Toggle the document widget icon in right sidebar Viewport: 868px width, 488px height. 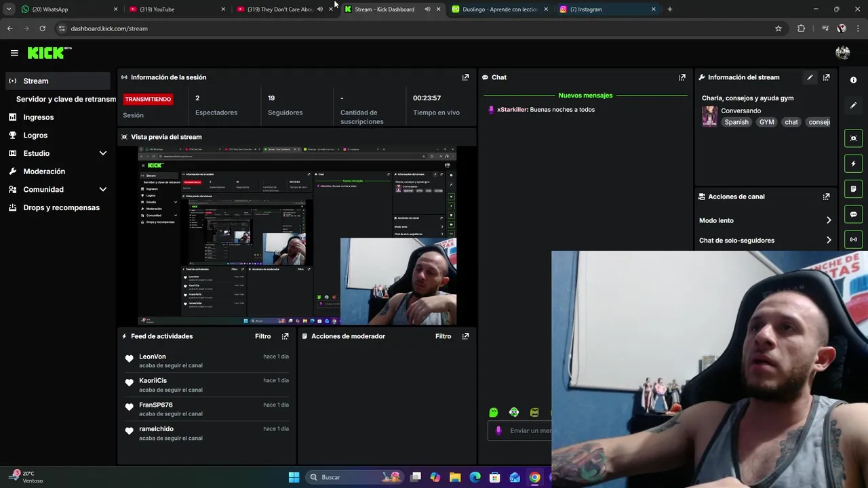point(853,188)
